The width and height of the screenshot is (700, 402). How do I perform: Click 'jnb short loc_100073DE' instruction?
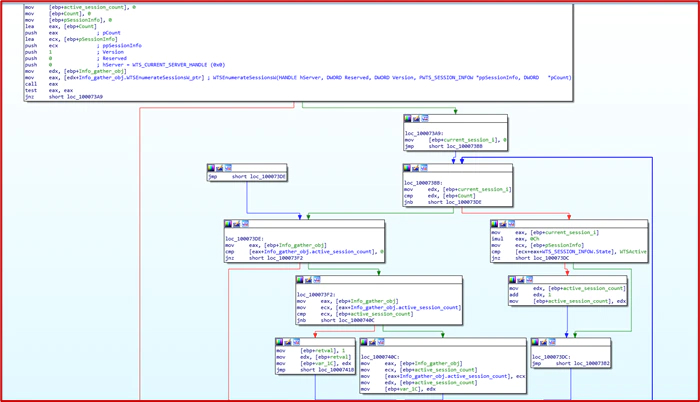tap(443, 202)
